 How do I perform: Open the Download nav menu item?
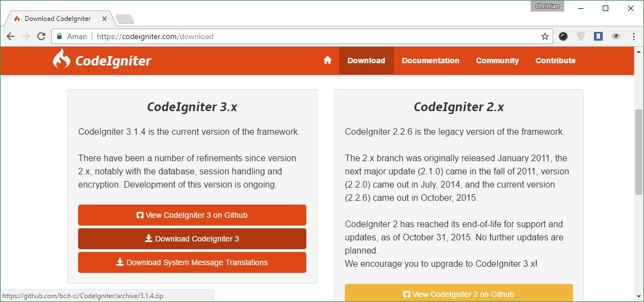pyautogui.click(x=366, y=61)
